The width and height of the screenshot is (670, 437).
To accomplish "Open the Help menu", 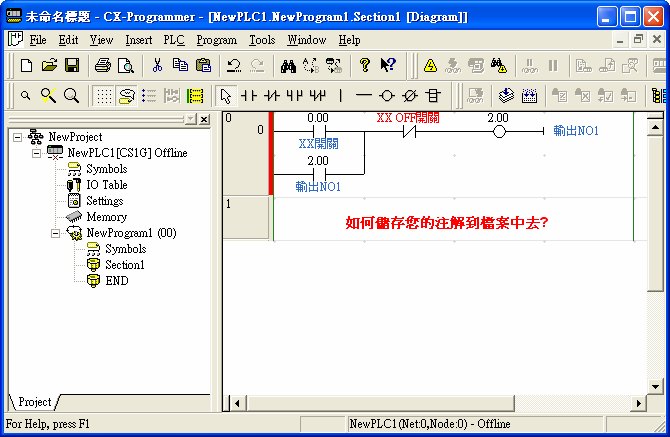I will click(x=350, y=40).
